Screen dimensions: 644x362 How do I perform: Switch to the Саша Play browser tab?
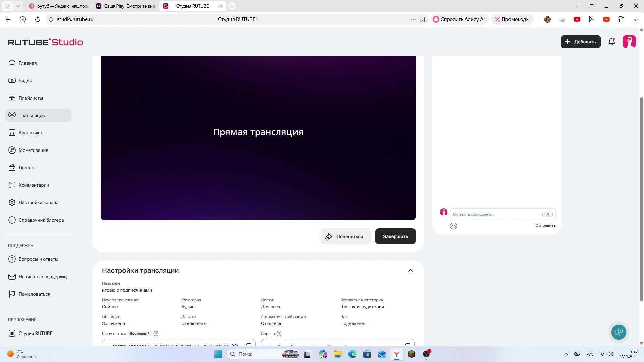point(126,6)
